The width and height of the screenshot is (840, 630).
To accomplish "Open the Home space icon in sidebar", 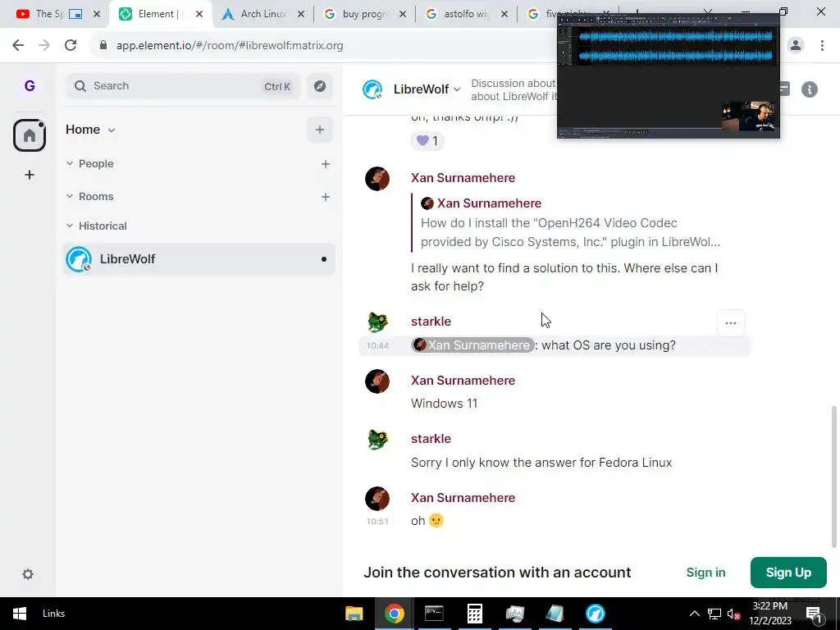I will tap(30, 135).
